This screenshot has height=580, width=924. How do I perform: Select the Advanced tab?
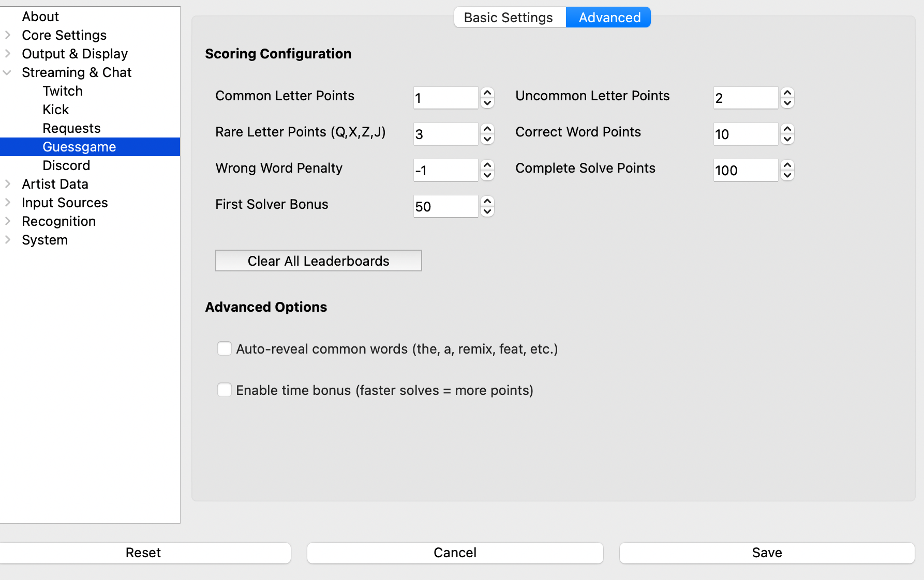click(x=609, y=18)
